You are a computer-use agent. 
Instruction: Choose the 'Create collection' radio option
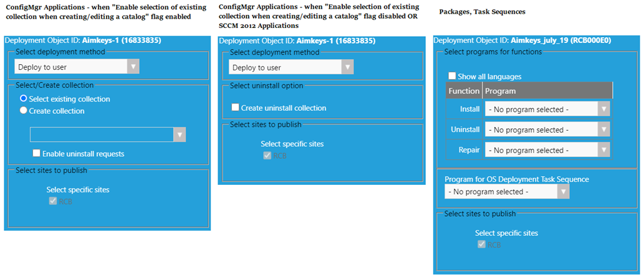[x=24, y=111]
